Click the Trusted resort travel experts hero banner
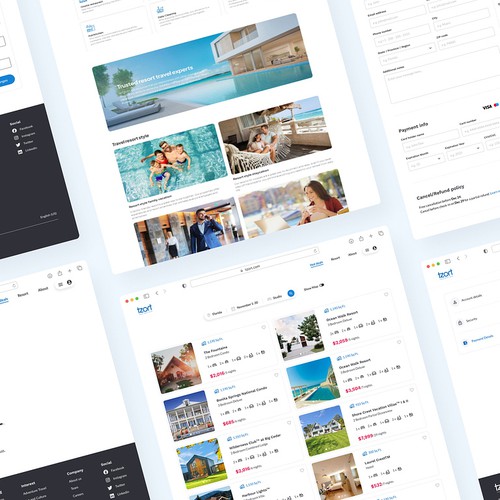 pos(202,71)
